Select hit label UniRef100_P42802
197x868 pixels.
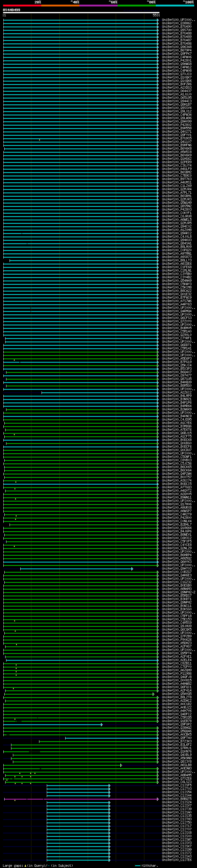176,125
